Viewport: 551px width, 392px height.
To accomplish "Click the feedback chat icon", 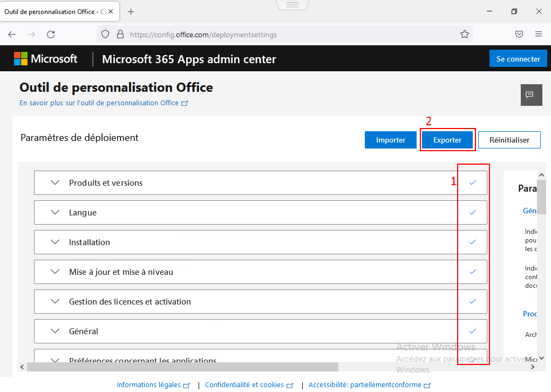I will pyautogui.click(x=530, y=94).
